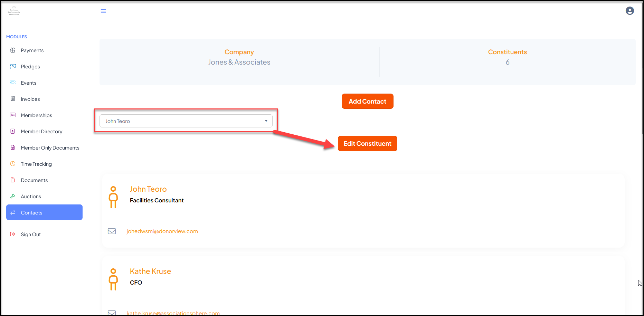Image resolution: width=644 pixels, height=316 pixels.
Task: Click the Time Tracking clock icon
Action: (x=13, y=164)
